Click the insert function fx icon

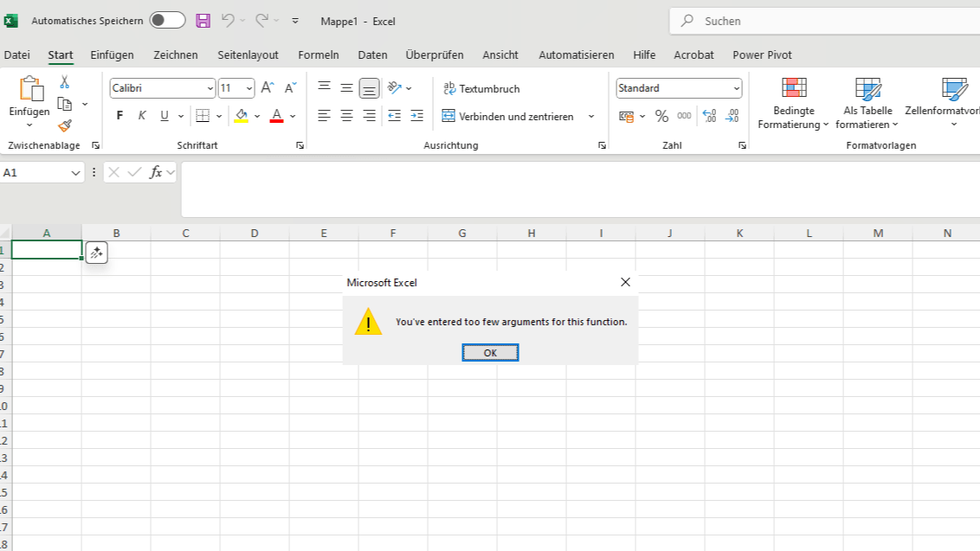pyautogui.click(x=156, y=172)
